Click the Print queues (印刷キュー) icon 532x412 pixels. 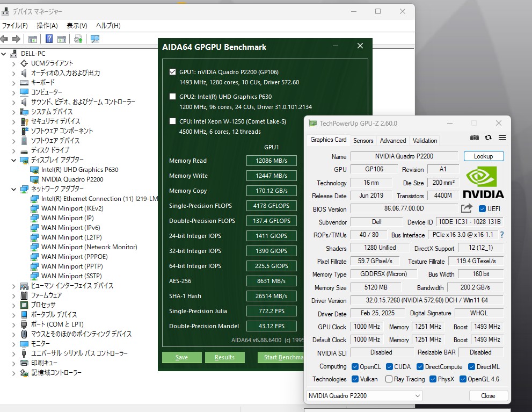24,363
